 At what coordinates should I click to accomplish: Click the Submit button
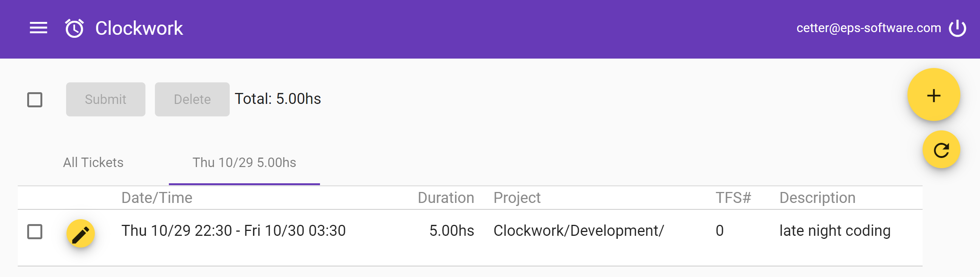point(106,99)
